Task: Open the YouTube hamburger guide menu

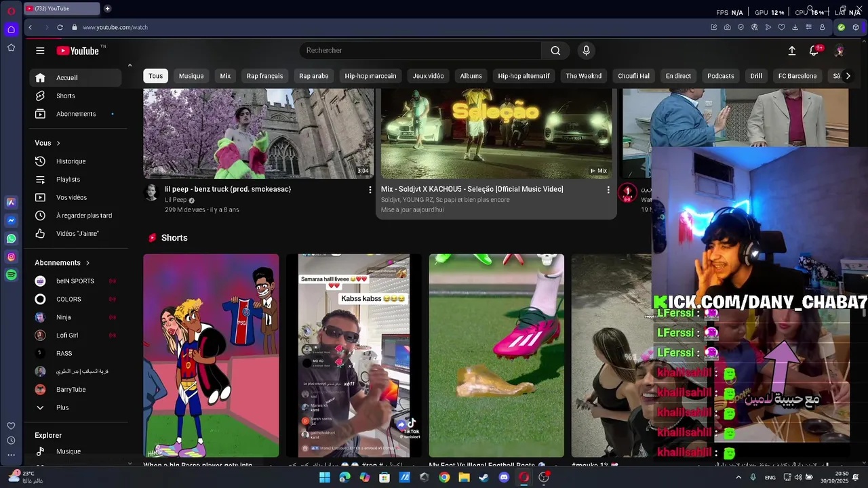Action: (x=40, y=51)
